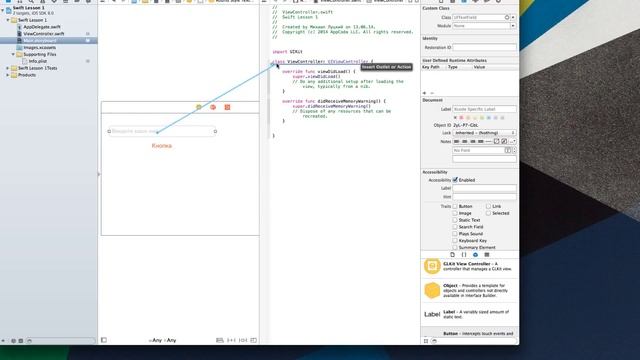Viewport: 640px width, 360px height.
Task: Toggle the Accessibility Enabled checkbox
Action: pos(455,180)
